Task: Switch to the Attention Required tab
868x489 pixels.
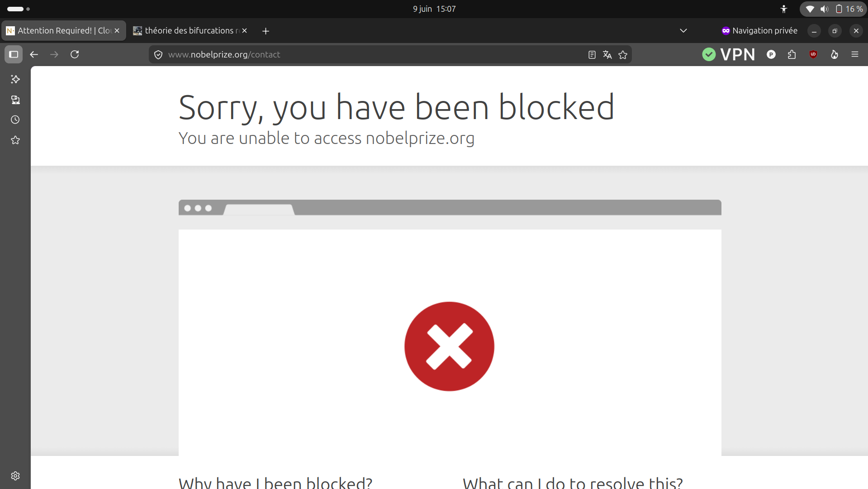Action: pyautogui.click(x=64, y=31)
